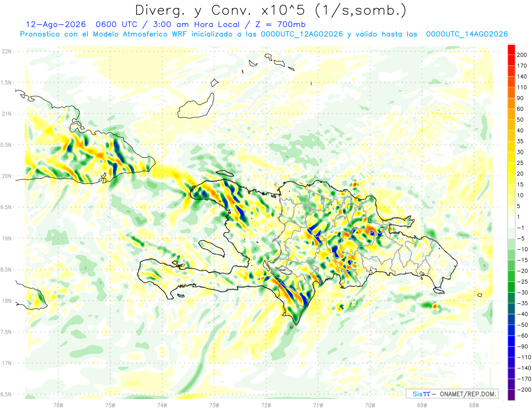Click the '72W' longitude label
Screen dimensions: 532x411
click(x=266, y=405)
